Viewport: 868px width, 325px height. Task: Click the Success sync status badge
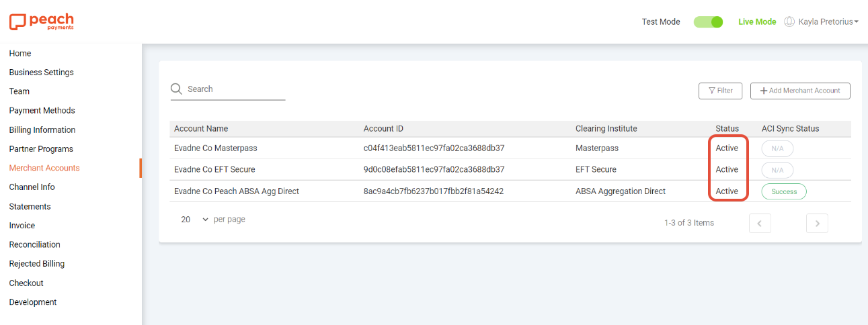click(784, 191)
